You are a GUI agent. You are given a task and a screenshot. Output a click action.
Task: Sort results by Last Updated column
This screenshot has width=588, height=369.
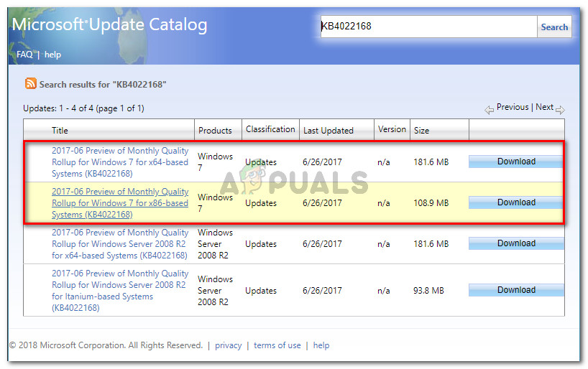328,131
